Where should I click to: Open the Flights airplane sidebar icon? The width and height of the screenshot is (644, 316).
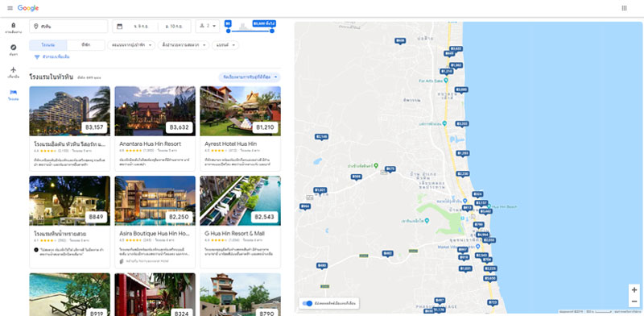point(14,72)
